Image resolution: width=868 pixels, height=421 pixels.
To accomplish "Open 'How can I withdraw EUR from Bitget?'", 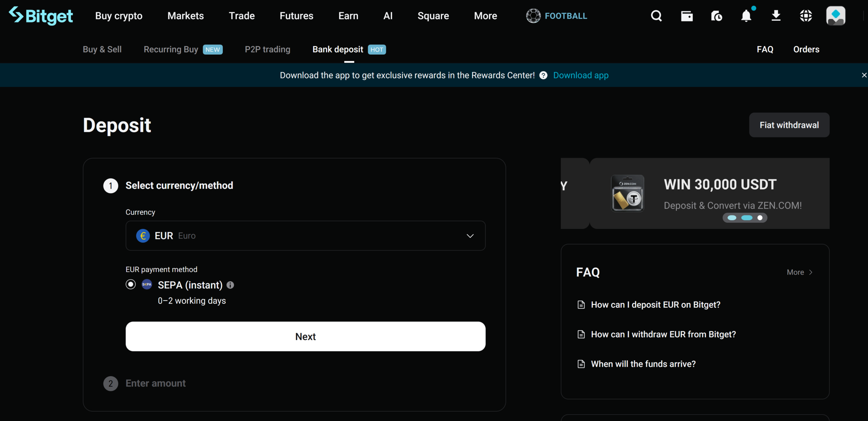I will [x=664, y=334].
